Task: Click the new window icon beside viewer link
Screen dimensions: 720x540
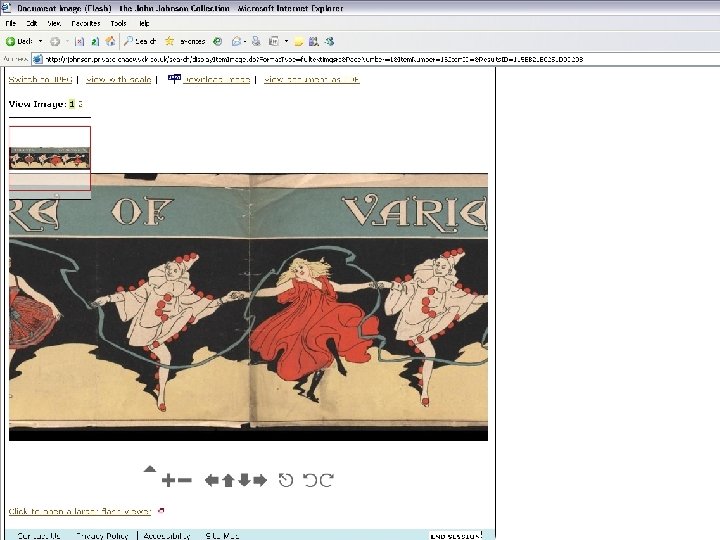Action: pos(161,511)
